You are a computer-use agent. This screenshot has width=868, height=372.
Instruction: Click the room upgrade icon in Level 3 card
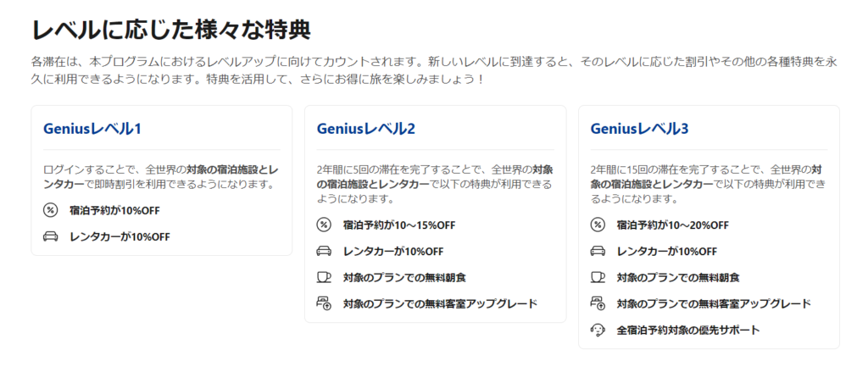pos(598,303)
